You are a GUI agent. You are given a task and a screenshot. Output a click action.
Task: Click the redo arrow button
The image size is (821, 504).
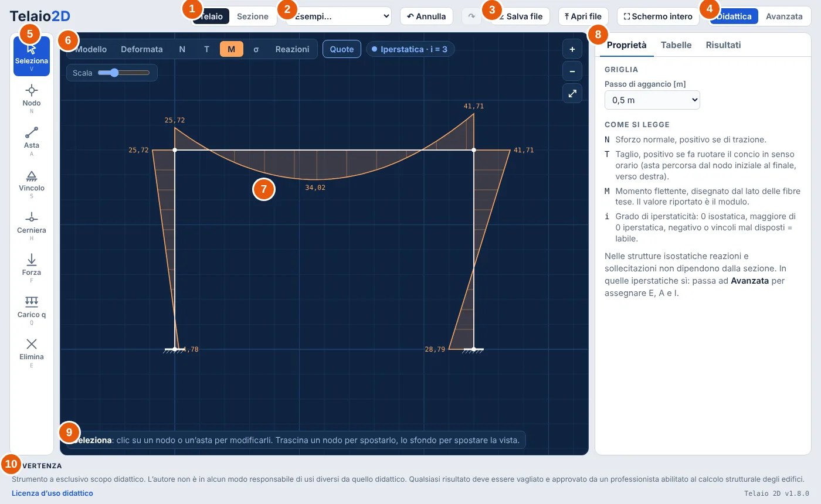[471, 16]
